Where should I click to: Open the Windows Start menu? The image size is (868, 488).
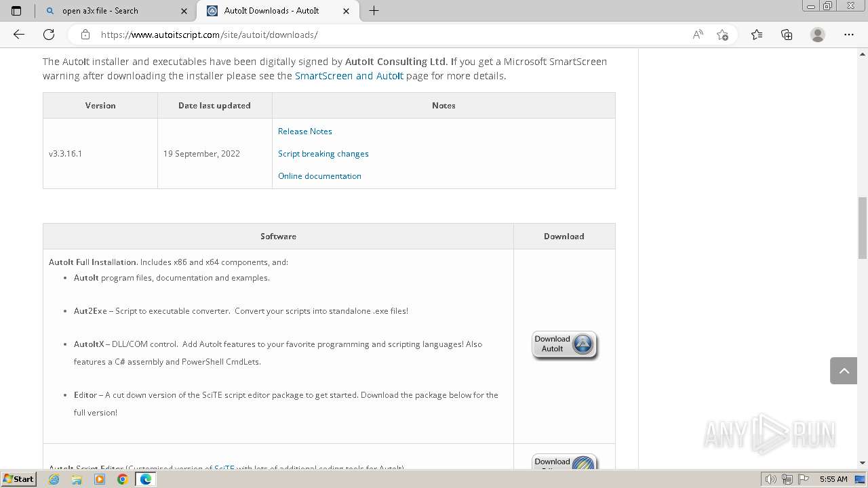pos(18,479)
